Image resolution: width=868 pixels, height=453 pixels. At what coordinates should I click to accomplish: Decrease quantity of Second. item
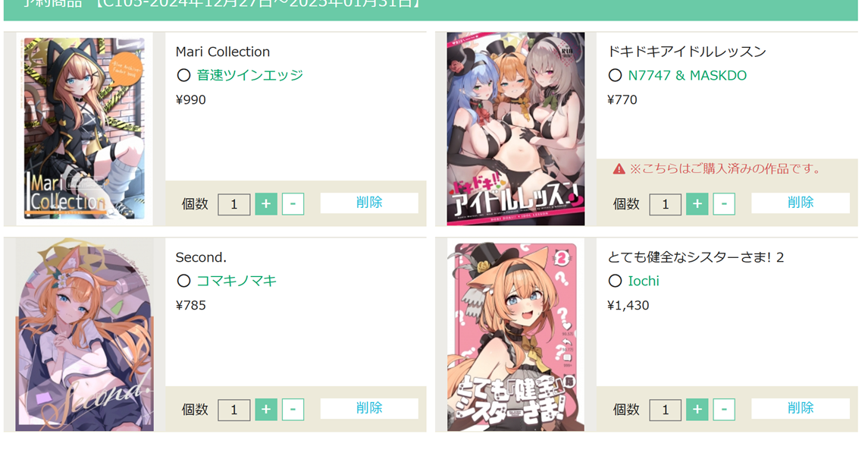(293, 410)
